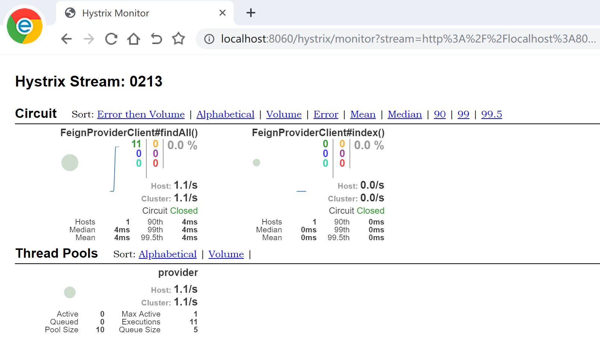Click the Hystrix Stream: 0213 heading
This screenshot has width=600, height=364.
click(x=89, y=81)
